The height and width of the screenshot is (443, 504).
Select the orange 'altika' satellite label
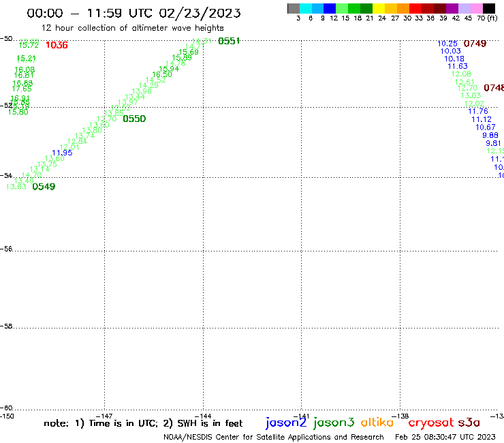(x=377, y=423)
